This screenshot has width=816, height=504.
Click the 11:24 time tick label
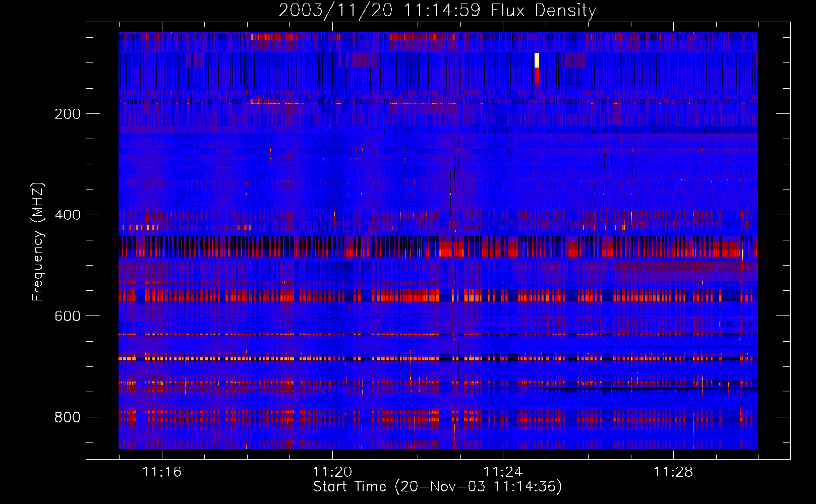(x=503, y=472)
